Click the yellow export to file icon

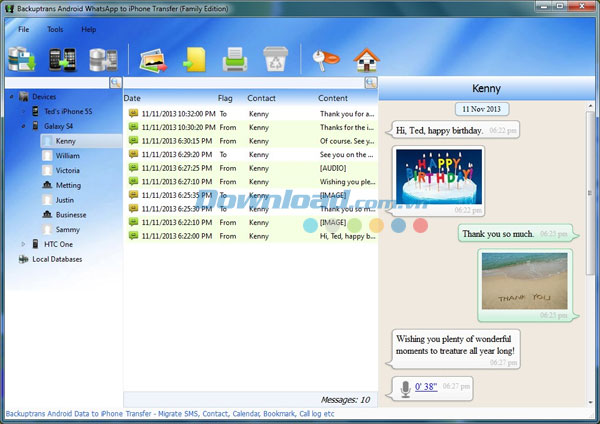pos(194,60)
